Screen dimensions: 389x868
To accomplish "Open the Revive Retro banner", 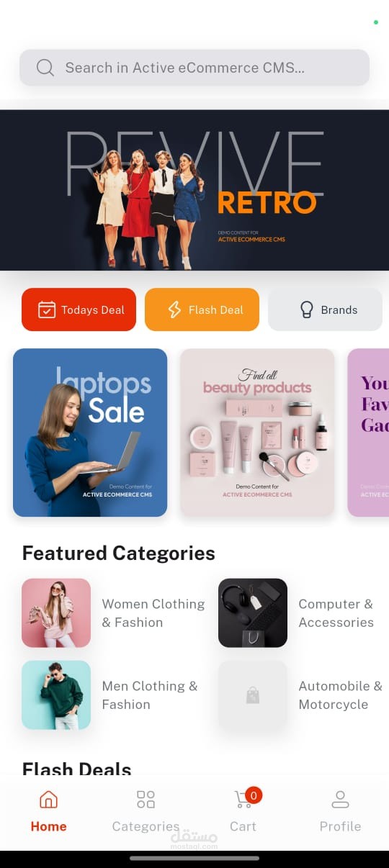I will pyautogui.click(x=194, y=190).
